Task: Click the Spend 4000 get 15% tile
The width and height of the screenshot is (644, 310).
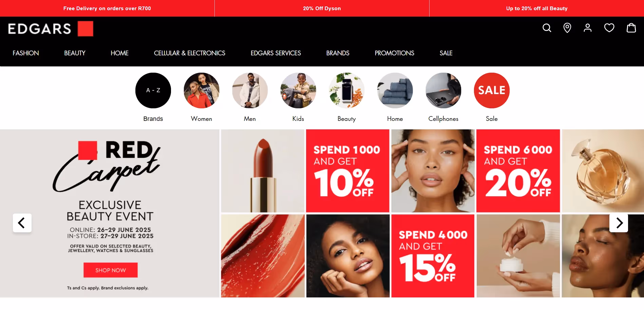Action: pyautogui.click(x=433, y=256)
